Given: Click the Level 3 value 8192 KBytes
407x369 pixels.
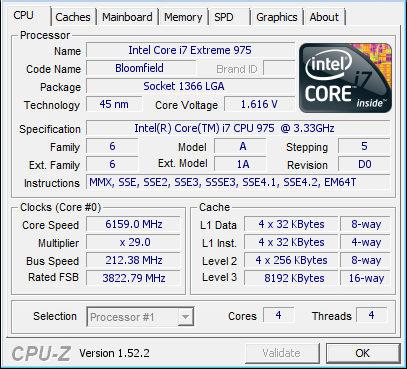Looking at the screenshot, I should click(x=291, y=278).
